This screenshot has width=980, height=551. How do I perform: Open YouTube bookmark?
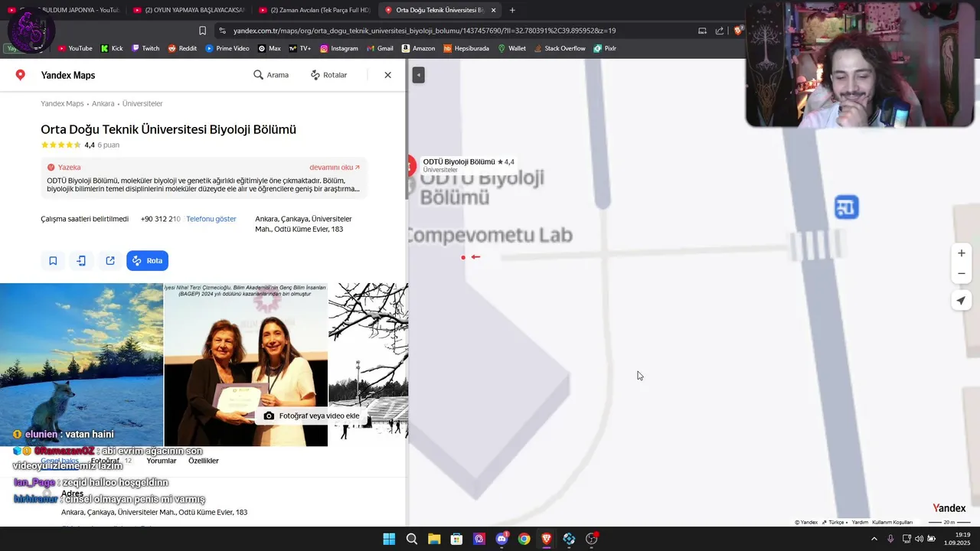[x=75, y=48]
